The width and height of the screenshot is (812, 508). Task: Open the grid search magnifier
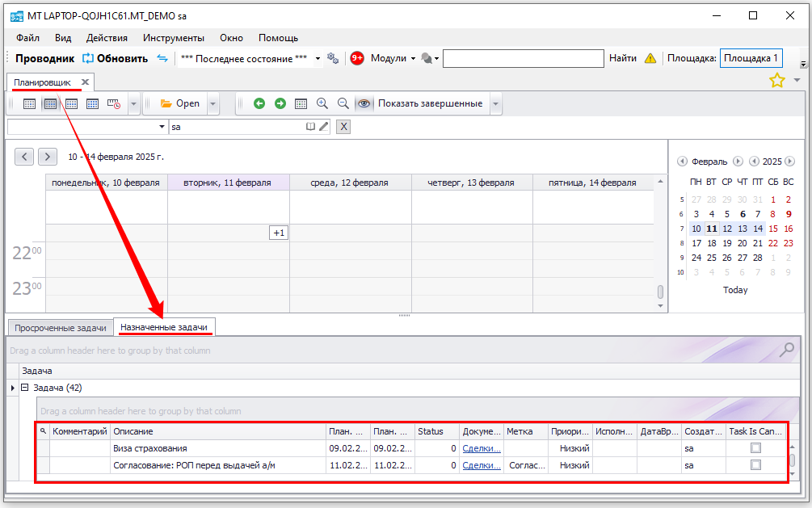(x=786, y=350)
